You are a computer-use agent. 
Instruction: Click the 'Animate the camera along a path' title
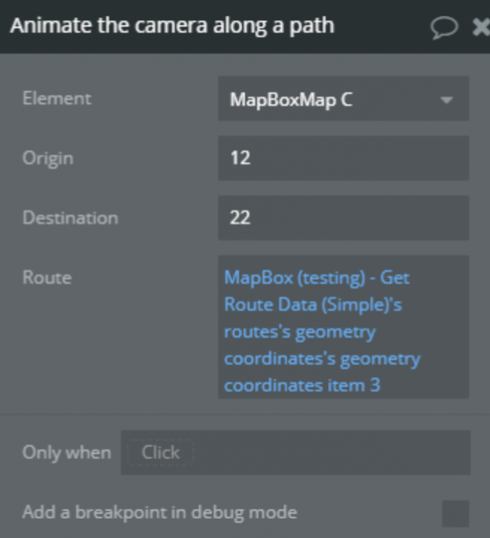click(172, 26)
